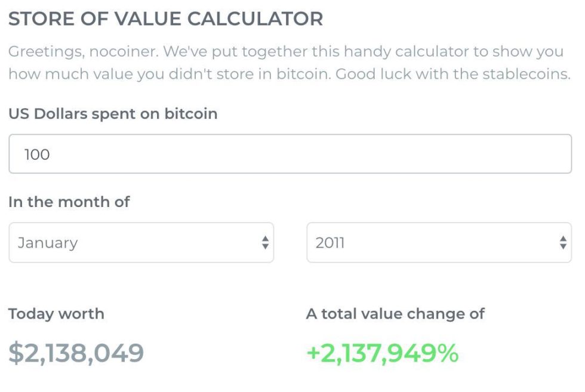Viewport: 585px width, 392px height.
Task: Click the 'A total value change of' label
Action: [x=395, y=314]
